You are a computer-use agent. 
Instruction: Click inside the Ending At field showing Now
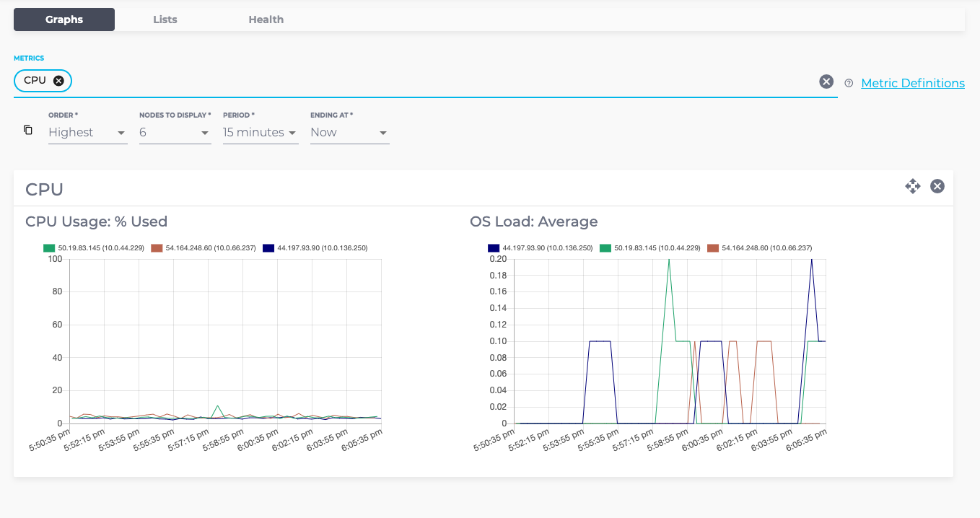tap(349, 132)
